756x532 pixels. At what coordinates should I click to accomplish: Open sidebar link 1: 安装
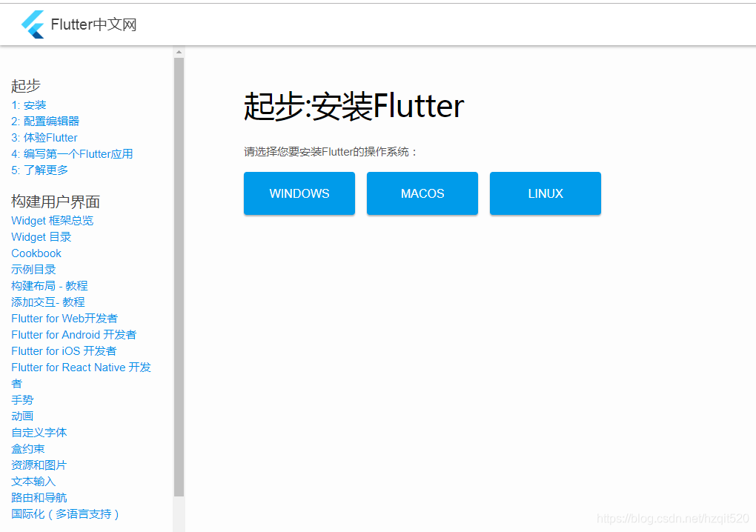pyautogui.click(x=29, y=105)
